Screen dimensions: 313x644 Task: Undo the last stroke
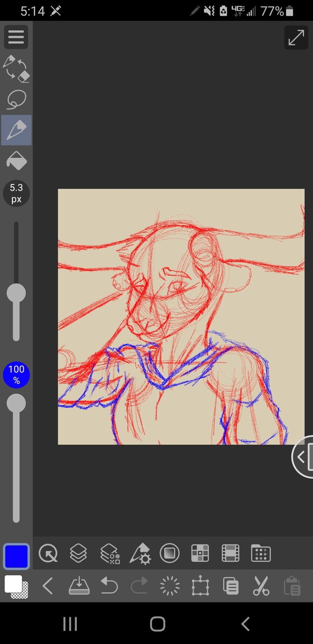tap(109, 586)
